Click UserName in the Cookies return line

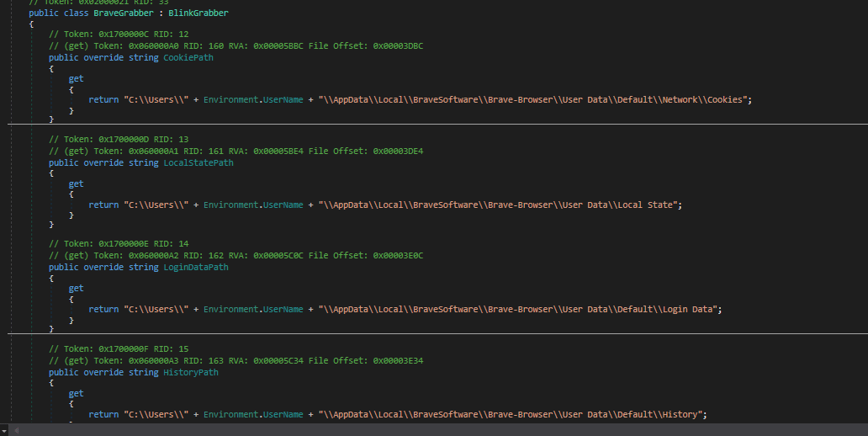click(283, 99)
